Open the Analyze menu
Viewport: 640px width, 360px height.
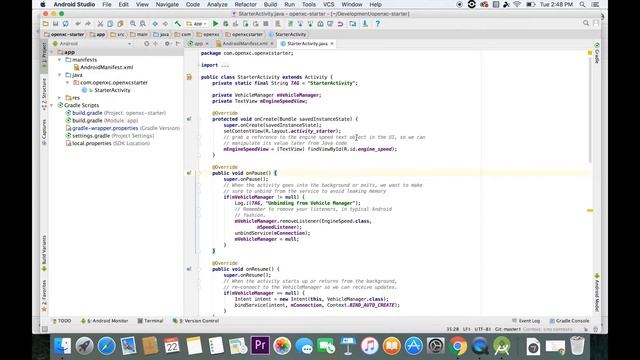click(x=217, y=4)
